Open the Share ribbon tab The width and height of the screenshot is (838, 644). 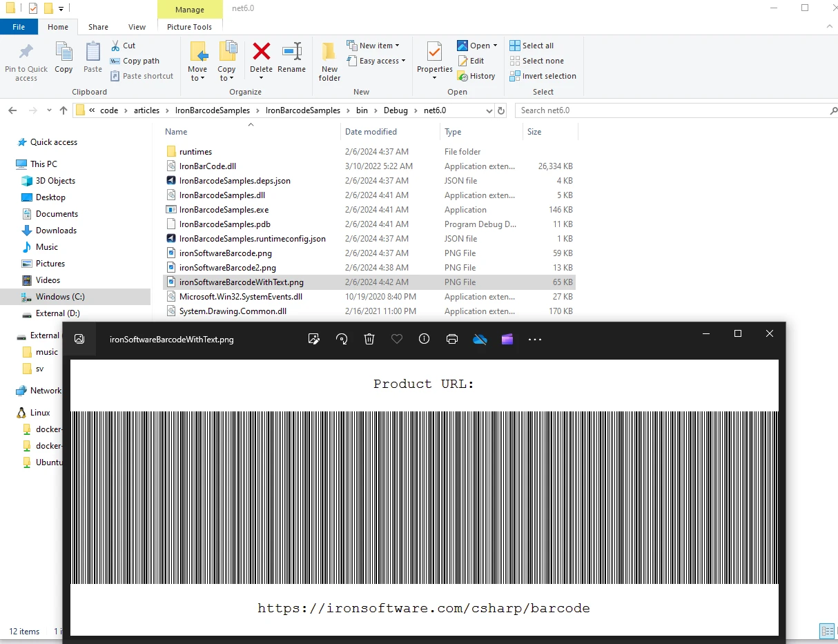(x=98, y=27)
